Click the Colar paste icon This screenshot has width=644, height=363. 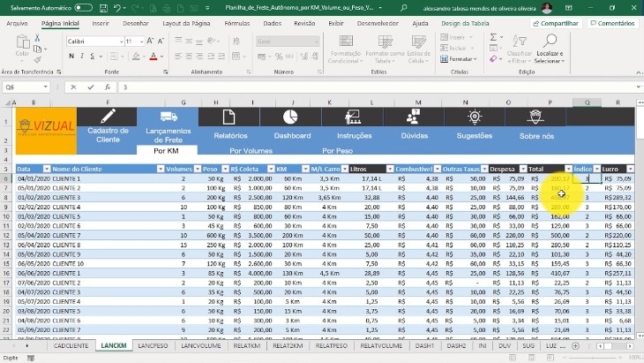pos(23,42)
